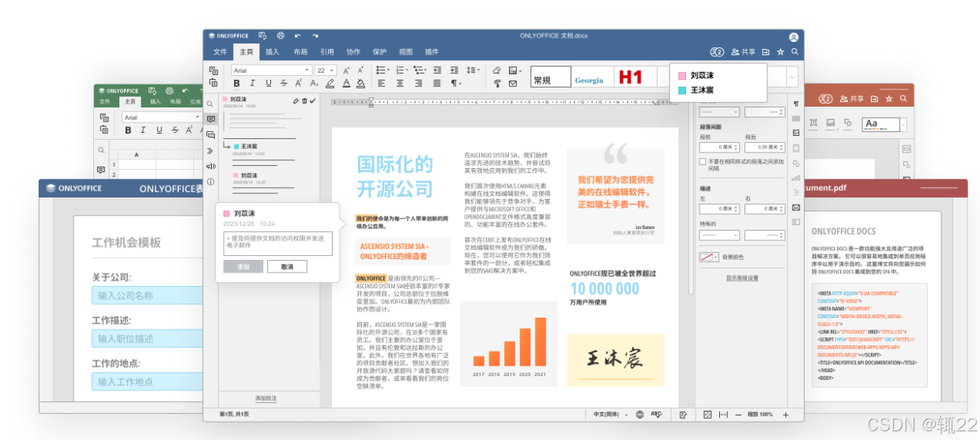Center align the text
Image resolution: width=980 pixels, height=440 pixels.
tap(400, 83)
